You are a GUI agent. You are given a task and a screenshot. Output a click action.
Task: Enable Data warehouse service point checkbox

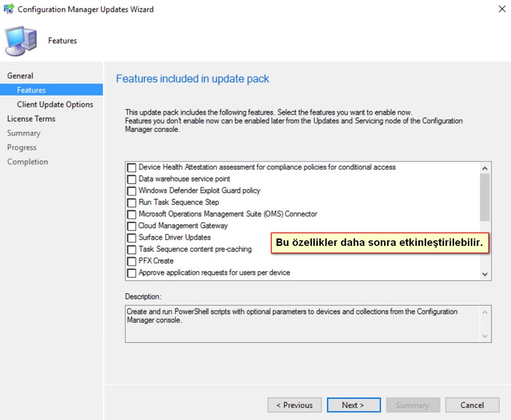click(x=132, y=179)
